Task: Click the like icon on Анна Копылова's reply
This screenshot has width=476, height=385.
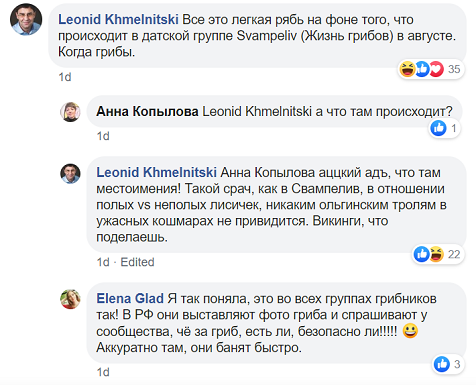Action: click(x=438, y=128)
